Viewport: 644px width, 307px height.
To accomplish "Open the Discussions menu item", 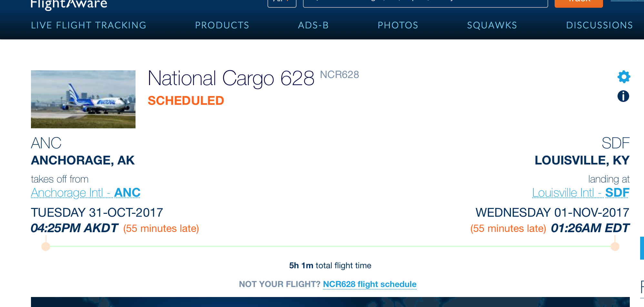I will [x=599, y=25].
